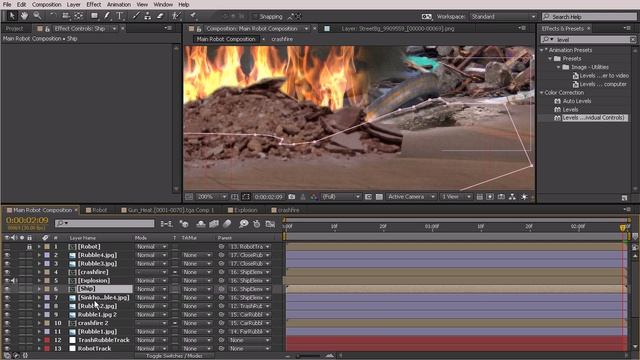
Task: Toggle the Snapping checkbox
Action: tap(255, 16)
